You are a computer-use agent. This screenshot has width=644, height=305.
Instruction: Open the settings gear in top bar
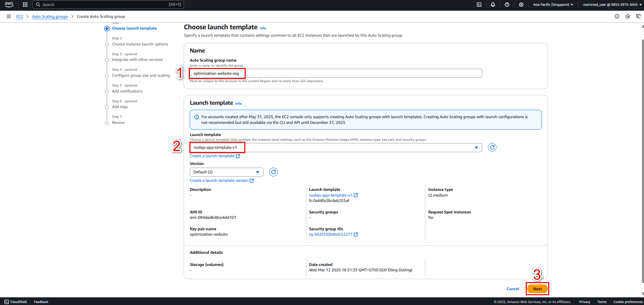pyautogui.click(x=521, y=5)
